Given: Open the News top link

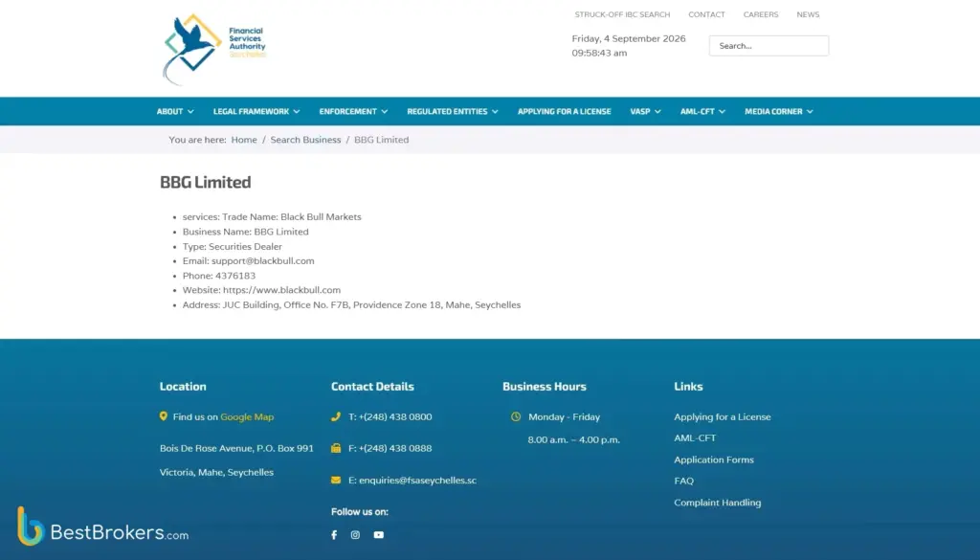Looking at the screenshot, I should [808, 14].
